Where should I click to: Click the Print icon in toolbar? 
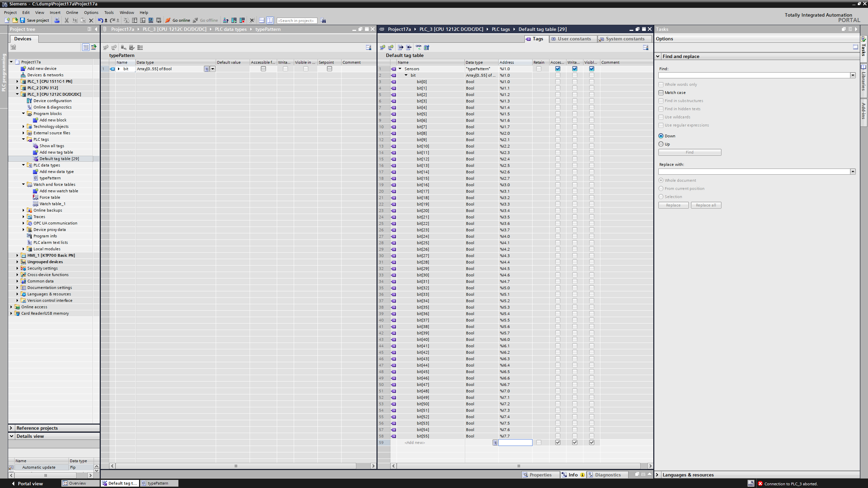[57, 20]
